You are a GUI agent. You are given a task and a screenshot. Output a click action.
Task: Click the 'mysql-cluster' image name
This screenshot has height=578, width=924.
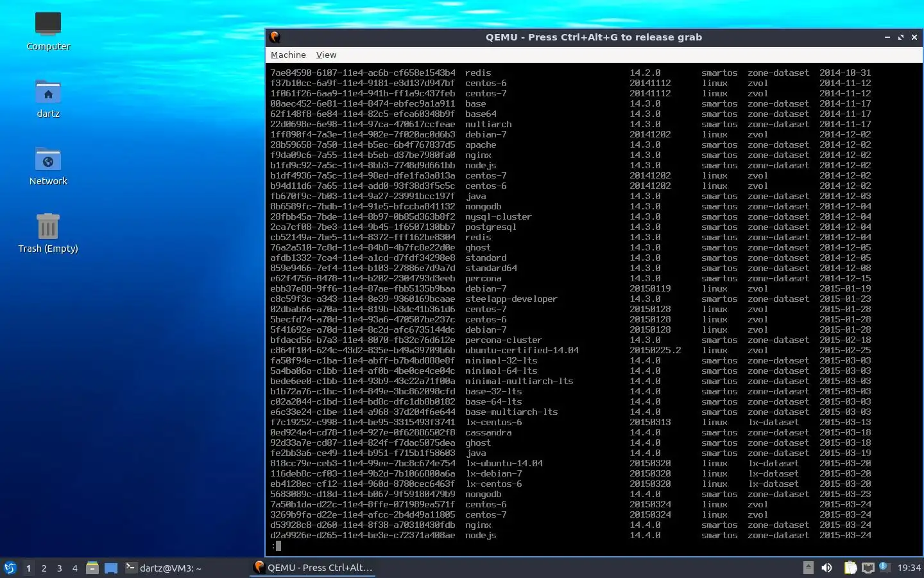point(499,216)
